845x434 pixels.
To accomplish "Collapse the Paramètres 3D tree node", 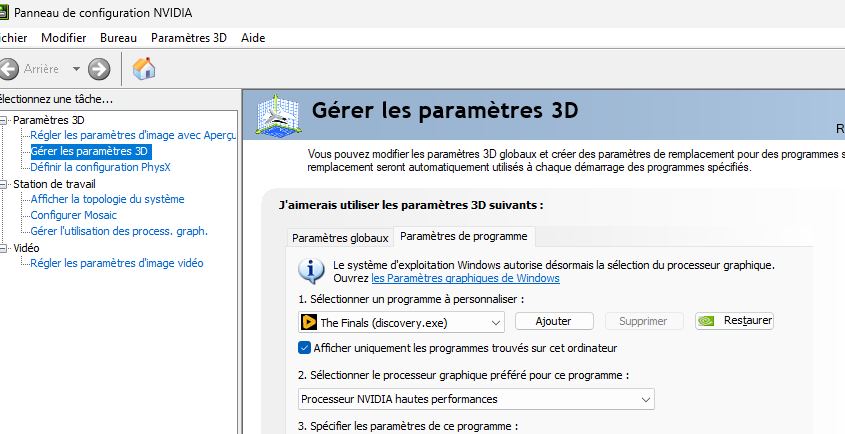I will point(3,120).
